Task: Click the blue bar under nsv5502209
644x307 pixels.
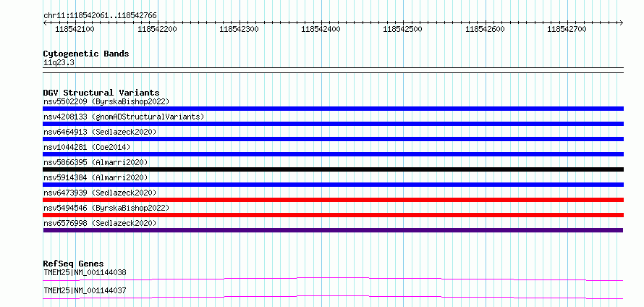Action: click(333, 109)
